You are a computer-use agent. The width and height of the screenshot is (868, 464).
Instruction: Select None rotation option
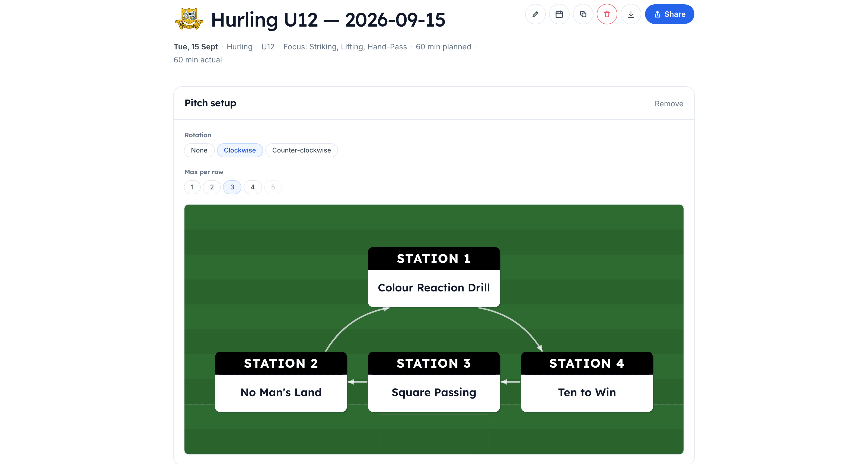(x=199, y=150)
